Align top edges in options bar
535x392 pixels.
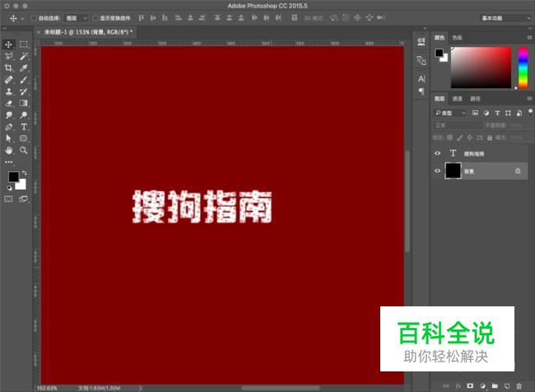(142, 18)
